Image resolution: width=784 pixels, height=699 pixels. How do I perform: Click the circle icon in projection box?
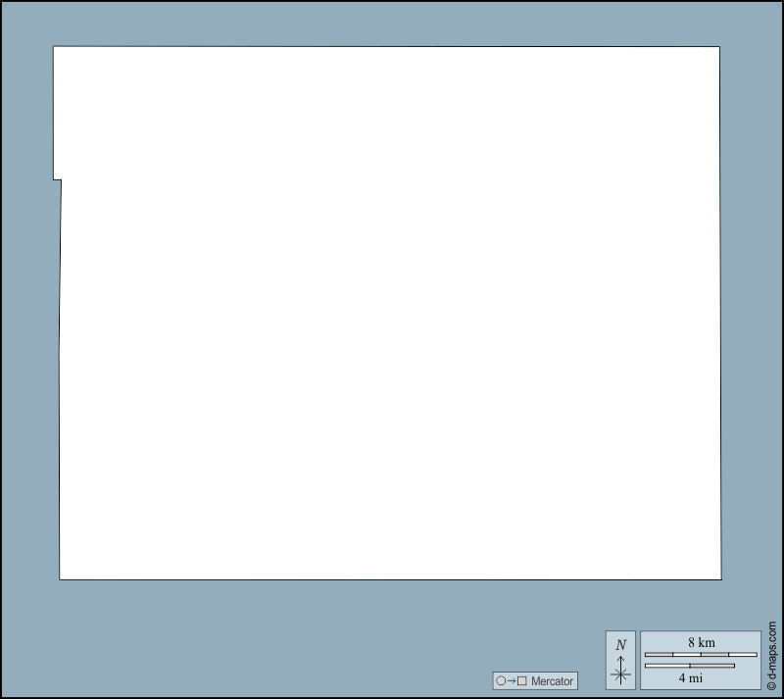pos(501,681)
